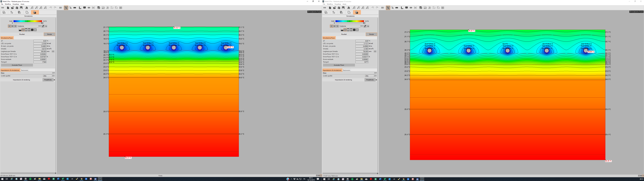The height and width of the screenshot is (181, 644).
Task: Select the Zoom Window tool
Action: (41, 8)
